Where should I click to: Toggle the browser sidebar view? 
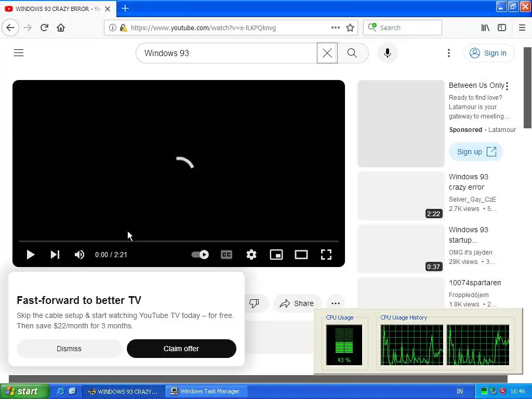(502, 28)
